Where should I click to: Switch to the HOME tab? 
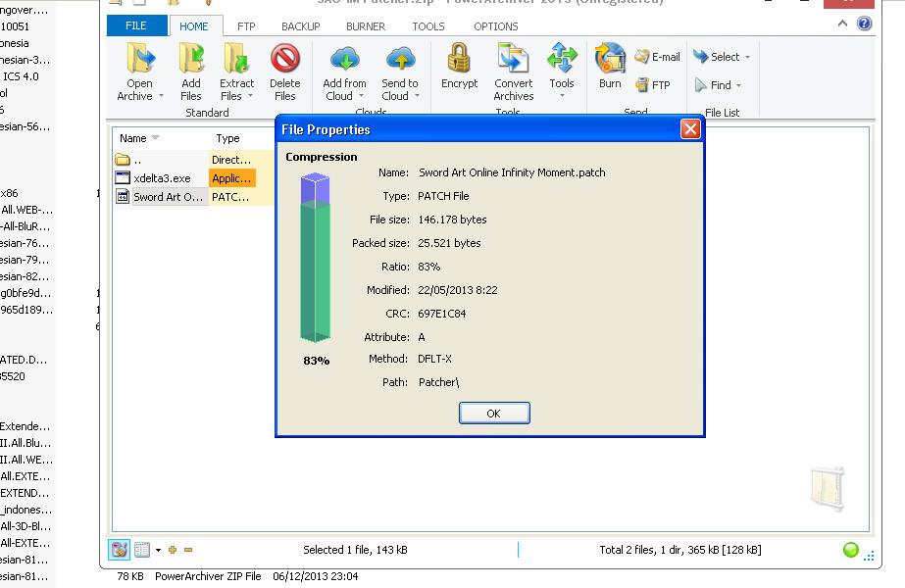(194, 26)
